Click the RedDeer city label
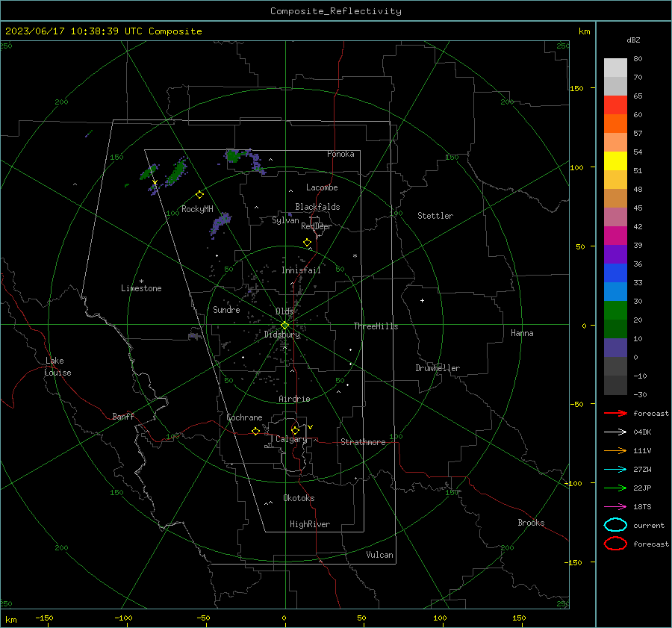The image size is (672, 628). [x=317, y=226]
